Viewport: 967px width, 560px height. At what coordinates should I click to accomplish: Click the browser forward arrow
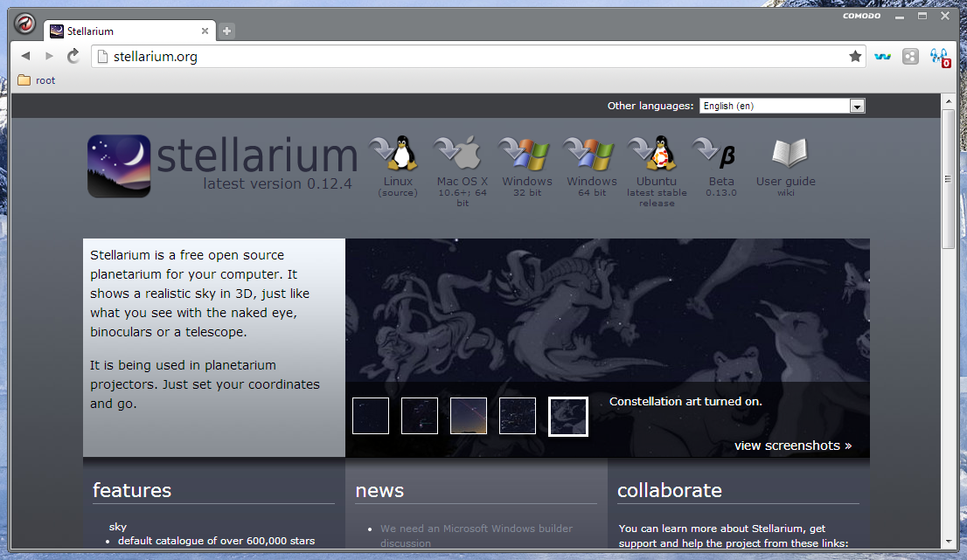[x=49, y=56]
